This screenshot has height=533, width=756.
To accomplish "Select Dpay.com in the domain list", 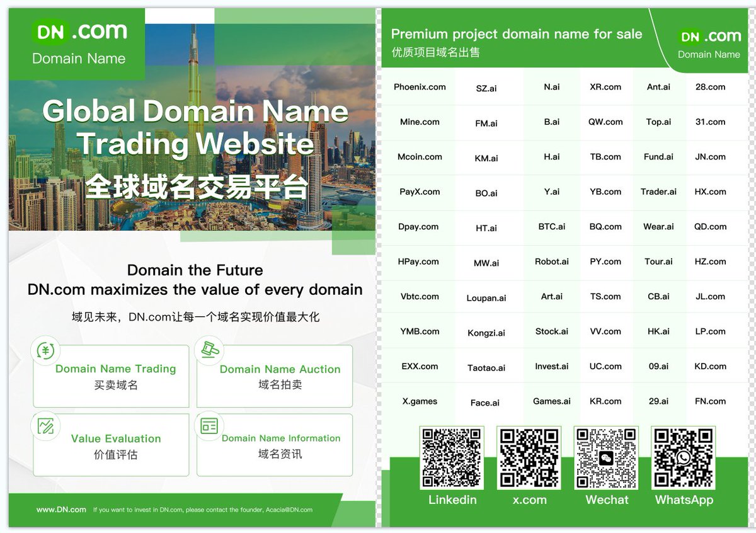I will coord(420,227).
